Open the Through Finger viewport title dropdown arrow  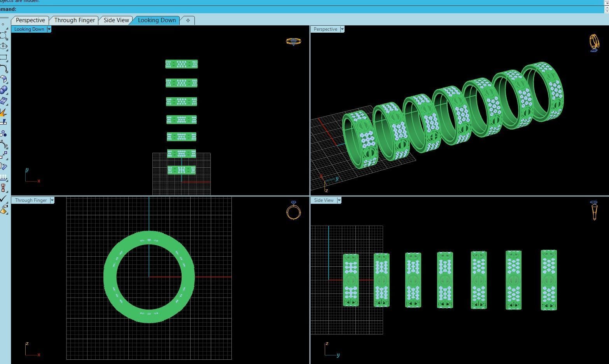[52, 200]
